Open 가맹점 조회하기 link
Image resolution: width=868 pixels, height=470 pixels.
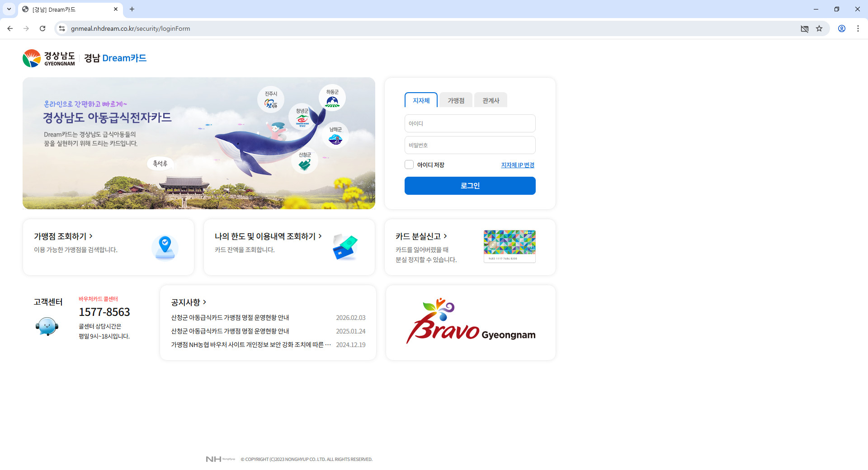coord(63,236)
